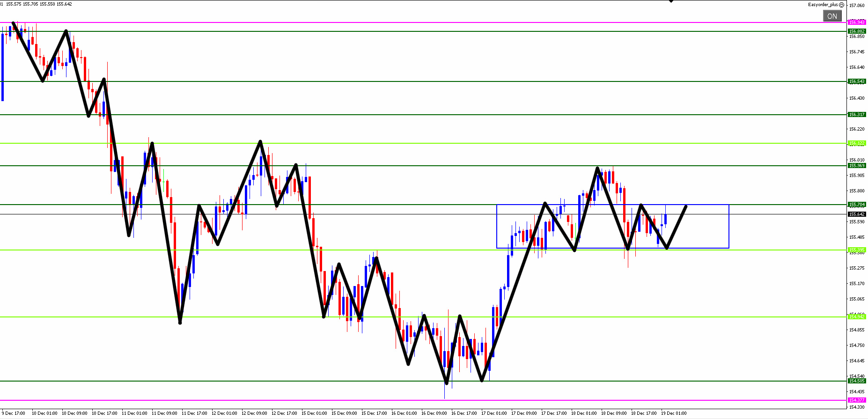The width and height of the screenshot is (868, 419).
Task: Select the magenta 154.377 price tag
Action: click(857, 400)
